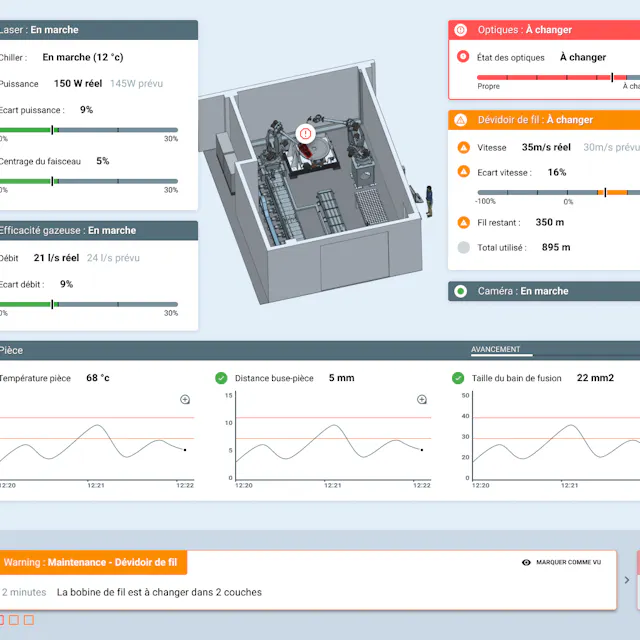Click the '16%' speed deviation value
This screenshot has height=640, width=640.
(557, 172)
